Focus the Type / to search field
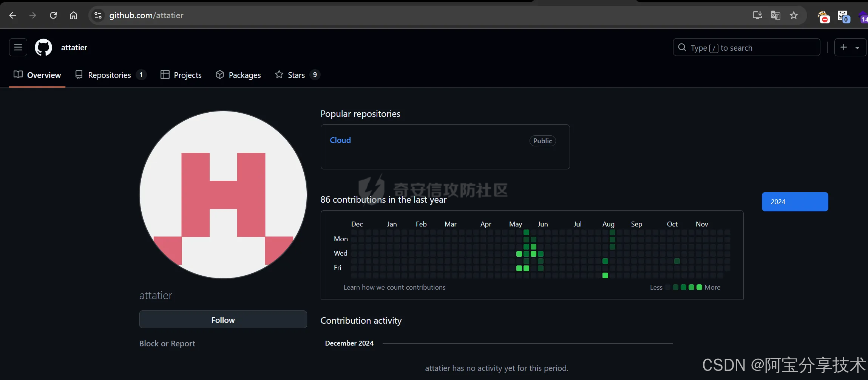 [746, 47]
